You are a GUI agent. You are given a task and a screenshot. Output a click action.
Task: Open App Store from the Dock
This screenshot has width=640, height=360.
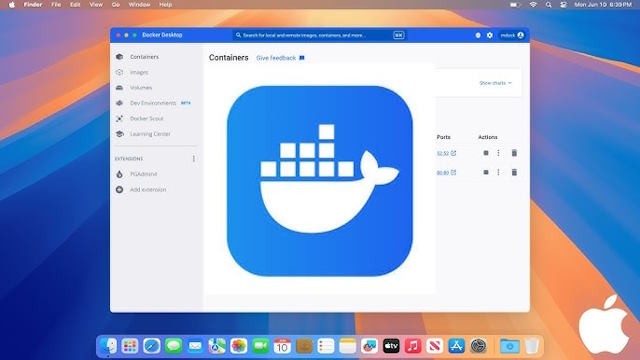coord(456,346)
